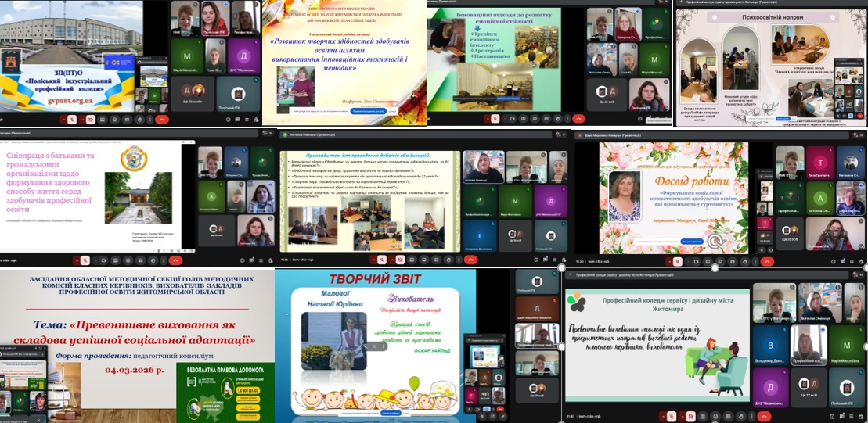Screen dimensions: 868x423
Task: Expand video settings arrow in the Поліський коледж meeting
Action: (x=82, y=120)
